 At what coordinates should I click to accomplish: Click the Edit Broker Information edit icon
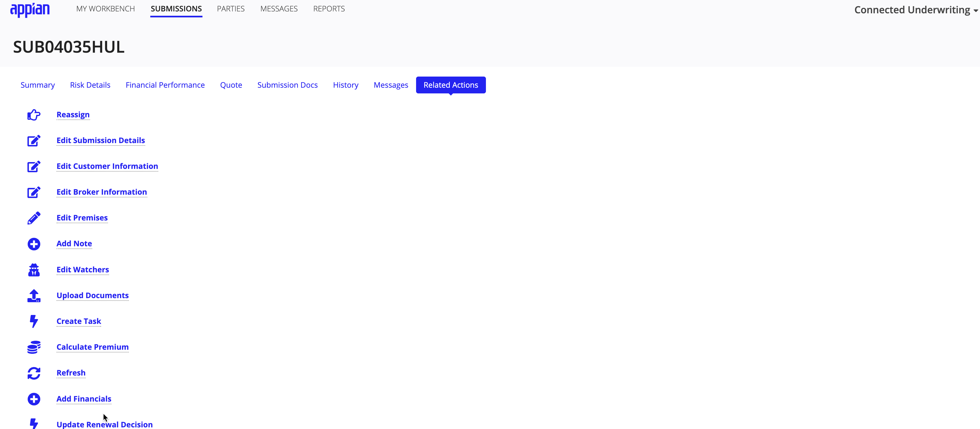coord(34,192)
